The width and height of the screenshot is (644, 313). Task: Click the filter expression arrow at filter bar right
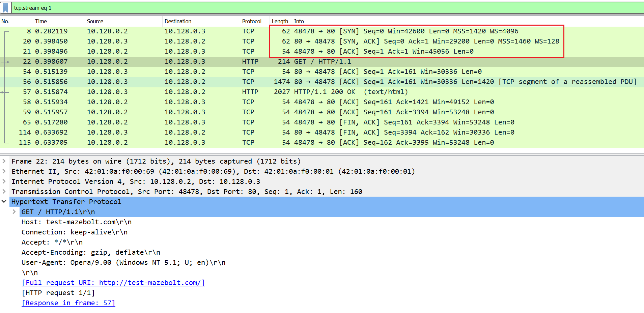click(x=640, y=7)
